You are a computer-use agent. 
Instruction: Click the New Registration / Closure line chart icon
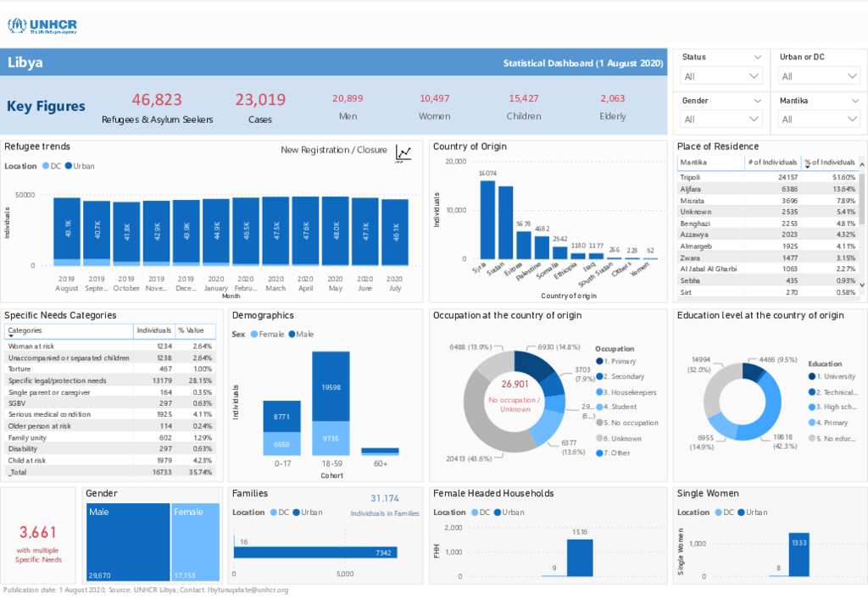pyautogui.click(x=403, y=153)
